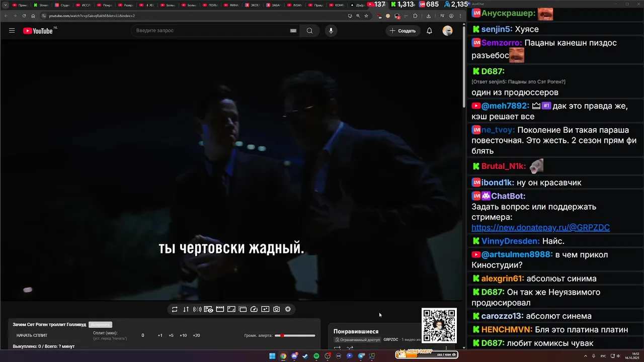Open YouTube notifications bell
Viewport: 644px width, 362px height.
click(x=429, y=31)
